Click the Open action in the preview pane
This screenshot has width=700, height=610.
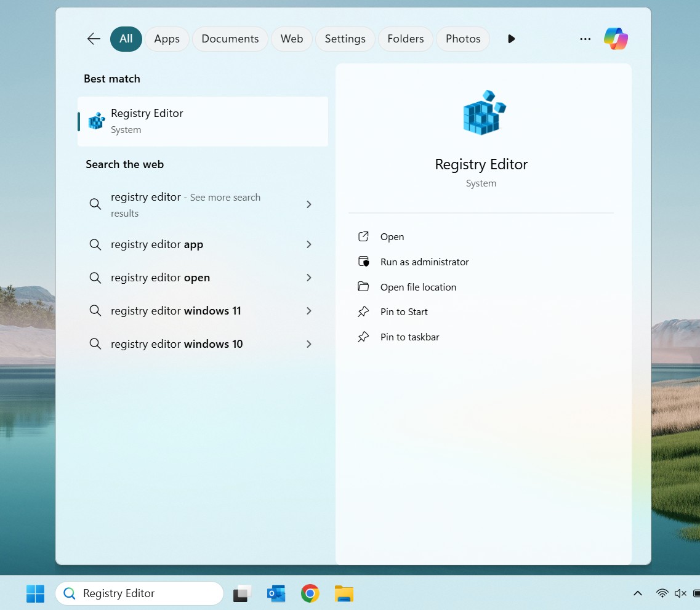point(481,236)
